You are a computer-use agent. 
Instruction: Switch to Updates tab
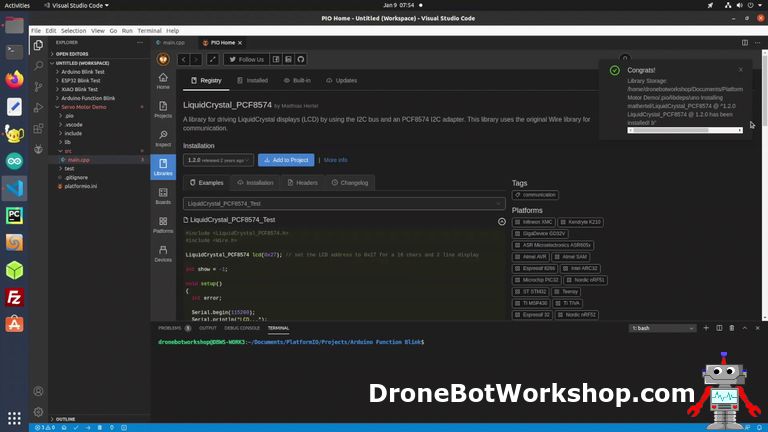[342, 80]
